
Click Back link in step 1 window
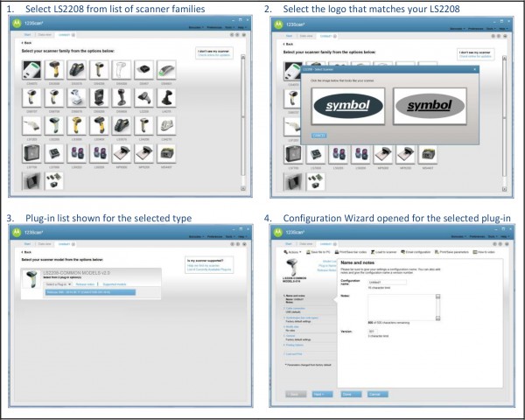click(26, 43)
